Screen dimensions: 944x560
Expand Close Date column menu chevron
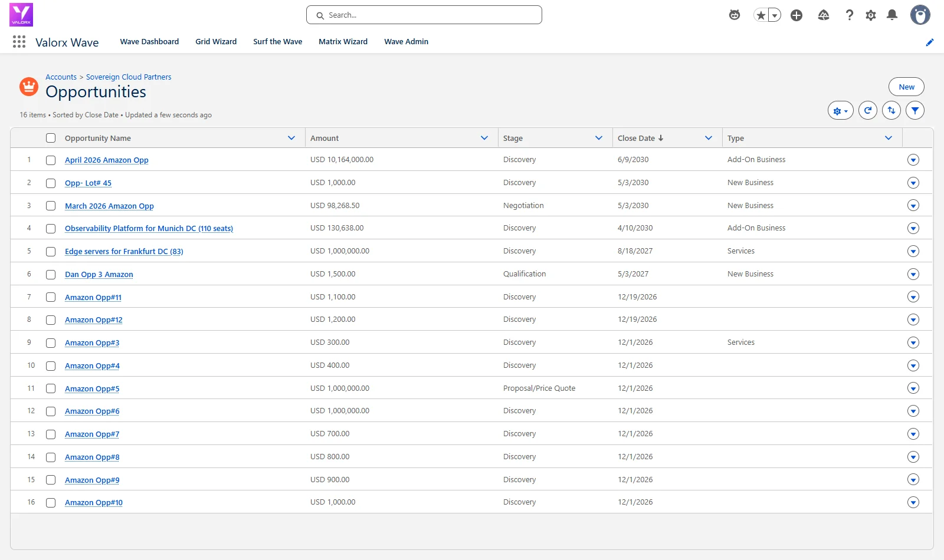tap(709, 138)
